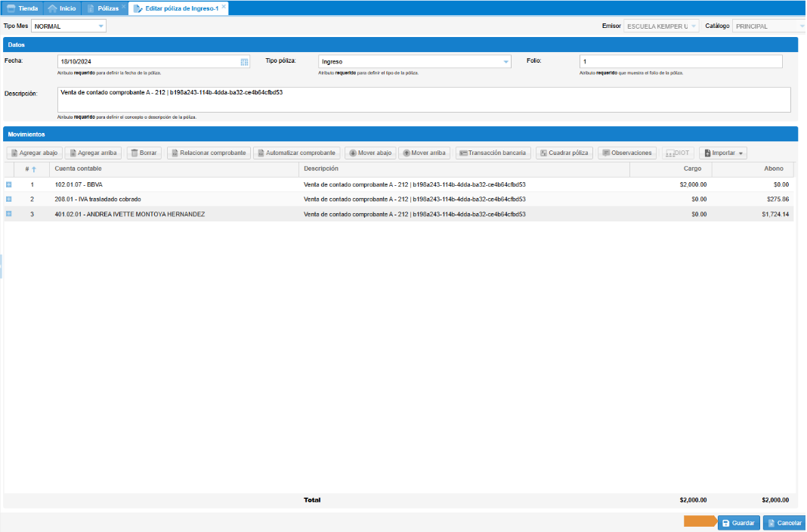
Task: Expand row 1 BBVA movement details
Action: 9,184
